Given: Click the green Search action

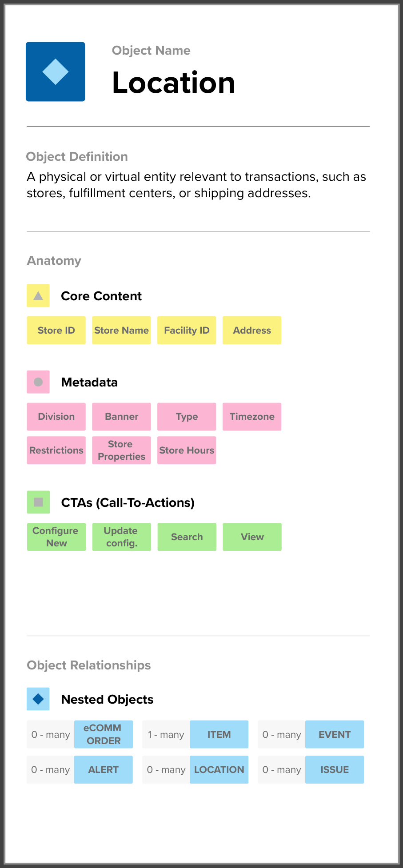Looking at the screenshot, I should click(187, 537).
